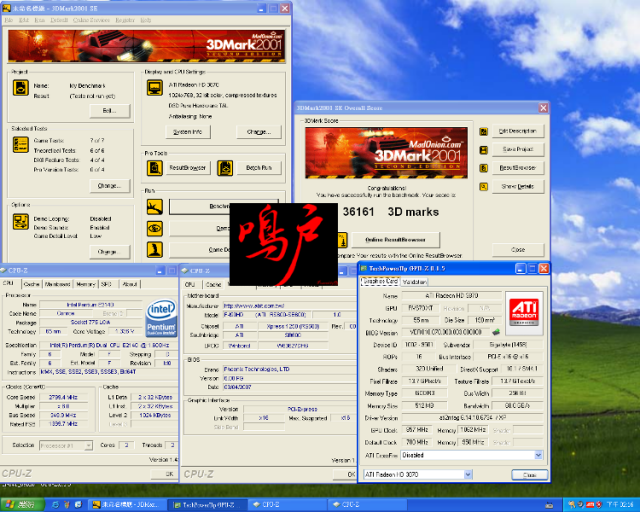Click the Benchmark run icon

[x=155, y=207]
